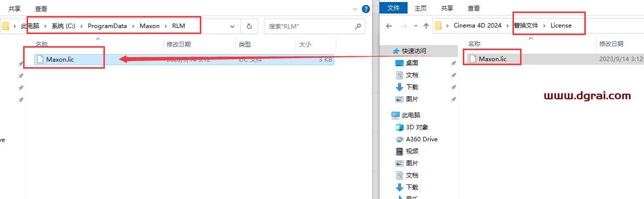Screen dimensions: 644x199
Task: Switch to 查看 tab in License window
Action: (474, 8)
